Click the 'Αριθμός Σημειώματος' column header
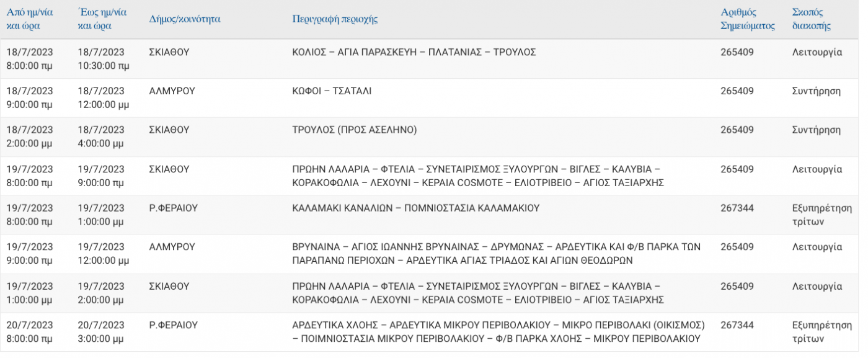Image resolution: width=868 pixels, height=358 pixels. [748, 19]
